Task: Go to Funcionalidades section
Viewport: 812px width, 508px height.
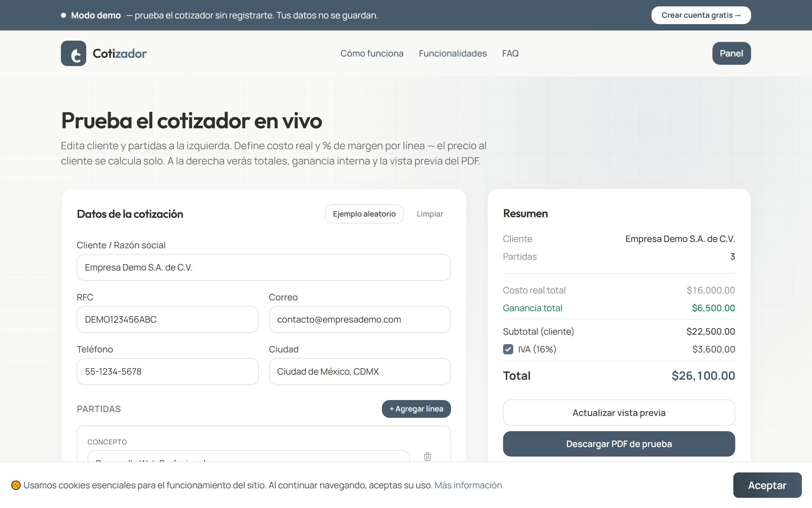Action: pos(453,53)
